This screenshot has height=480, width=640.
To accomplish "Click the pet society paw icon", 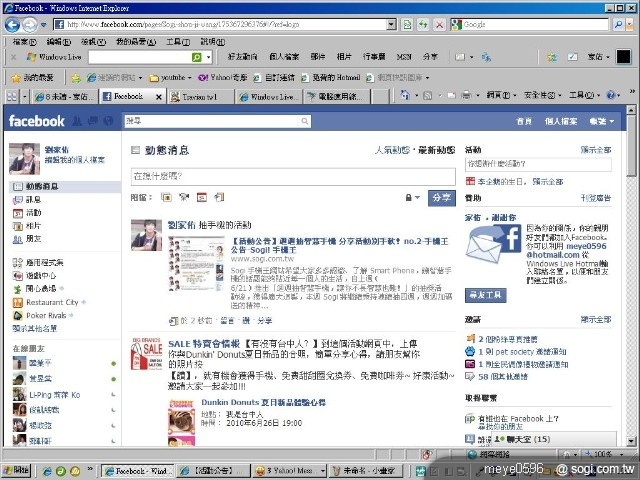I will [470, 351].
